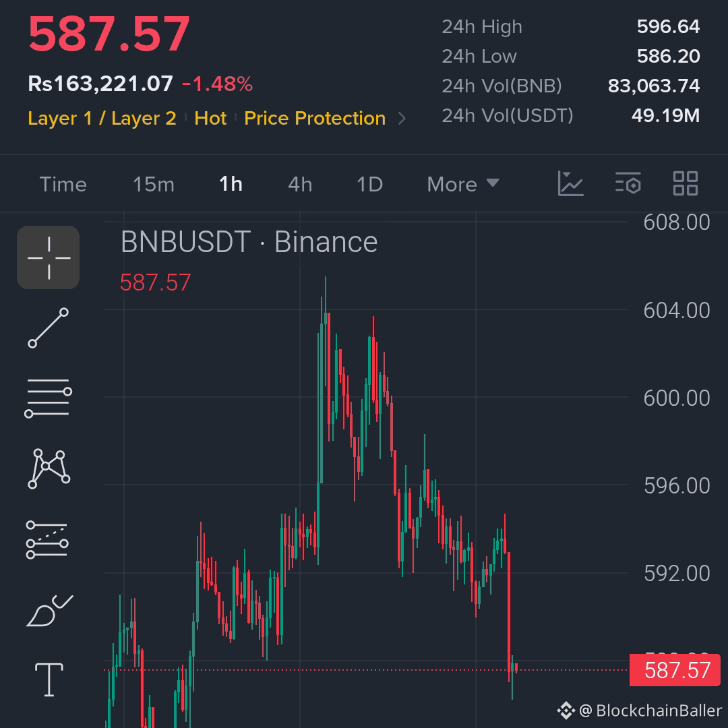Switch to the Time interval tab

[x=63, y=184]
